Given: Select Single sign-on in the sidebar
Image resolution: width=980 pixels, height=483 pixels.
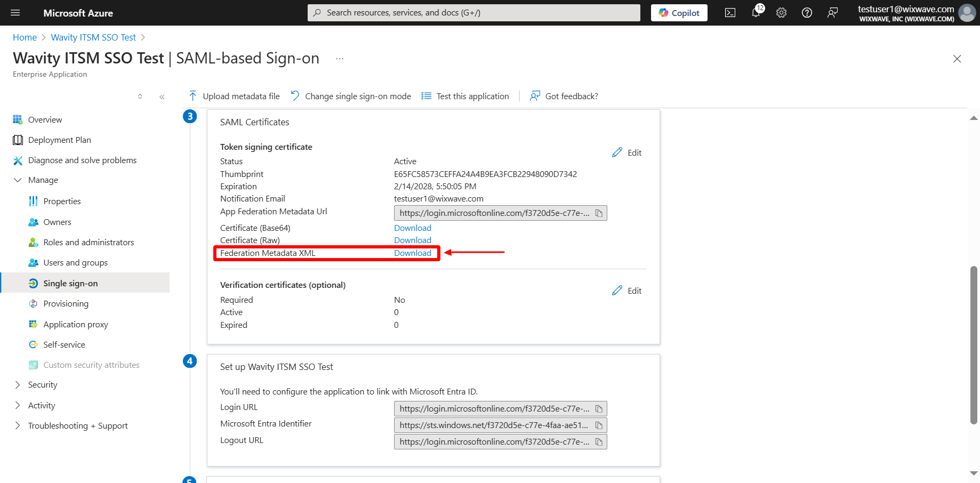Looking at the screenshot, I should coord(85,283).
